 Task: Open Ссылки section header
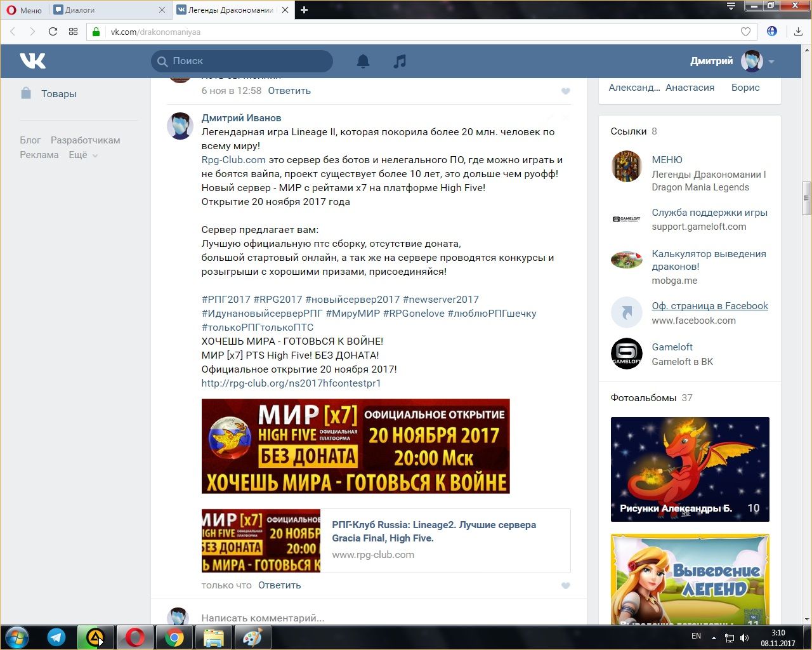(629, 131)
